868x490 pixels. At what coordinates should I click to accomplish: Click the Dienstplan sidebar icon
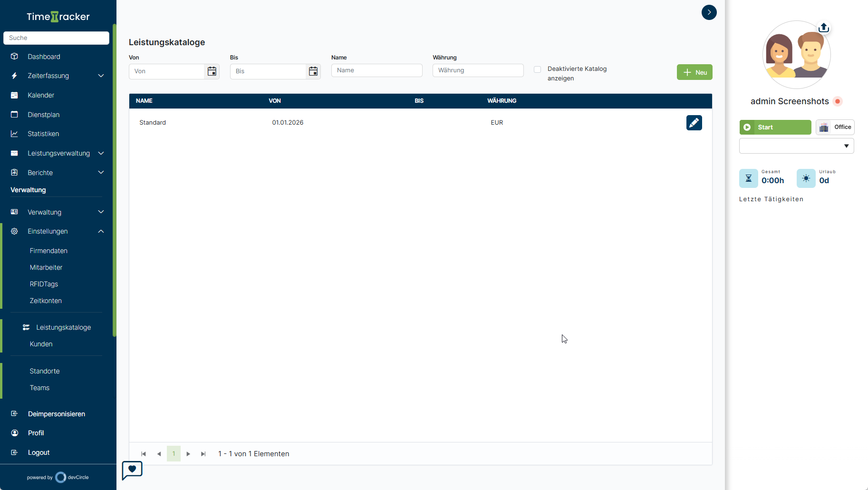(x=14, y=114)
